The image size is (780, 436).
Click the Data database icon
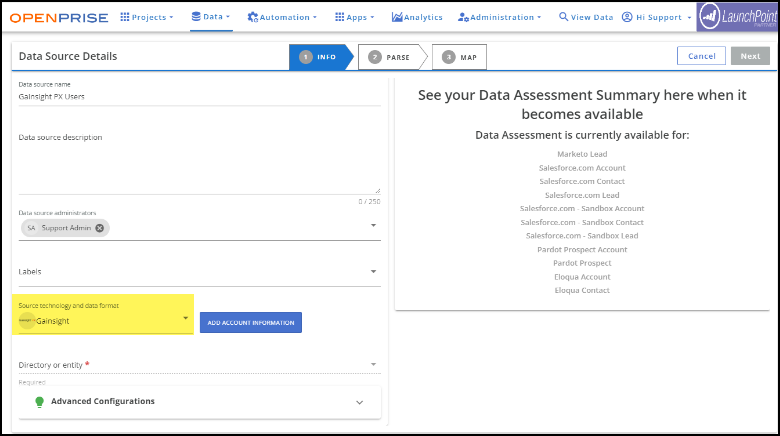tap(196, 16)
